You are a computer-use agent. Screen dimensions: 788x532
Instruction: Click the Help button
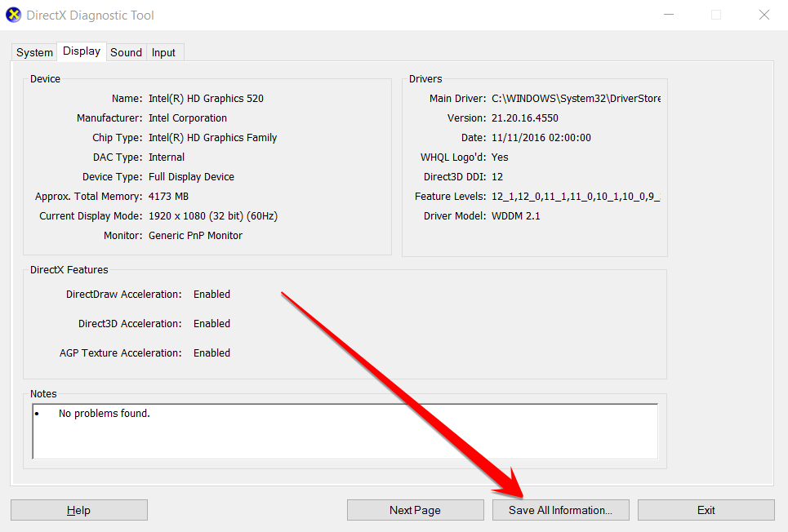click(x=79, y=510)
